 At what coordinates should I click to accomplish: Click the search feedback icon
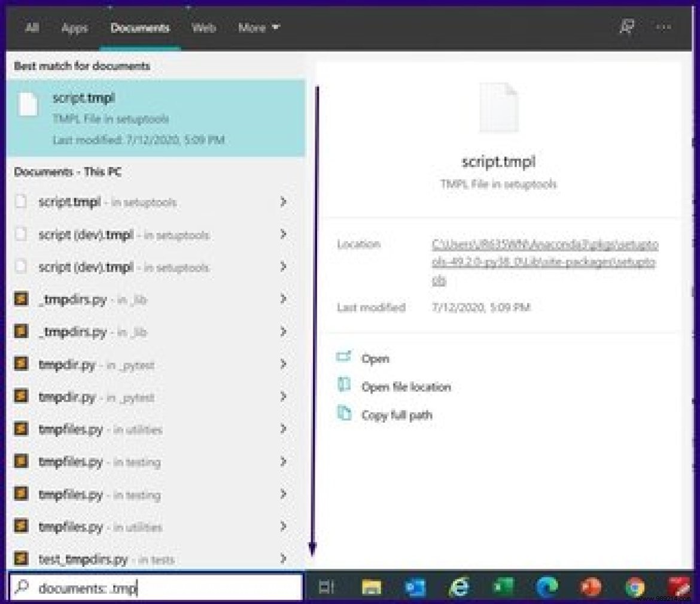click(627, 28)
